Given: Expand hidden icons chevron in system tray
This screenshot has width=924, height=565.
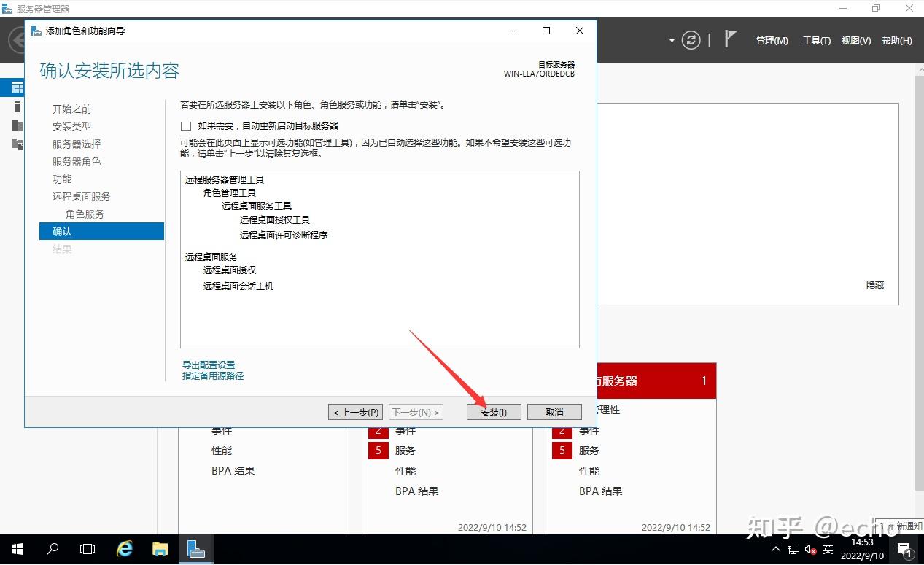Looking at the screenshot, I should (775, 549).
